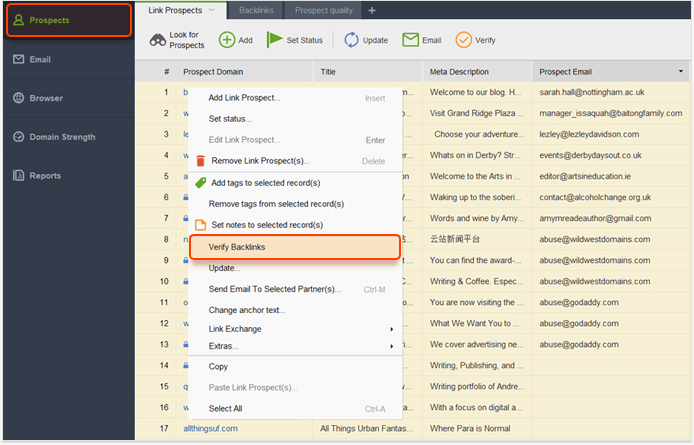Viewport: 694px width, 445px height.
Task: Click the 'Writing & Coffee' description cell
Action: click(476, 282)
